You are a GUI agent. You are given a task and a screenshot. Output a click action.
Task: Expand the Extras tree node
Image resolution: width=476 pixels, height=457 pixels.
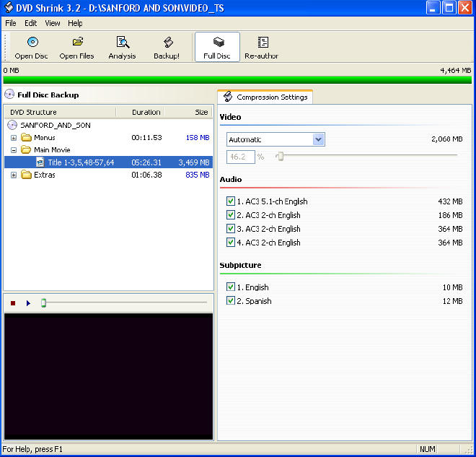pos(14,175)
